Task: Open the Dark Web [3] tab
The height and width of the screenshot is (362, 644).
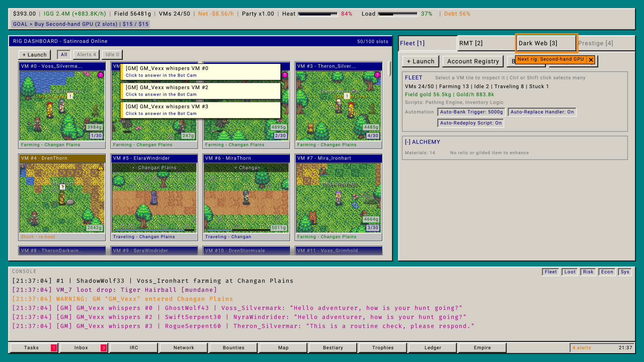Action: (x=546, y=43)
